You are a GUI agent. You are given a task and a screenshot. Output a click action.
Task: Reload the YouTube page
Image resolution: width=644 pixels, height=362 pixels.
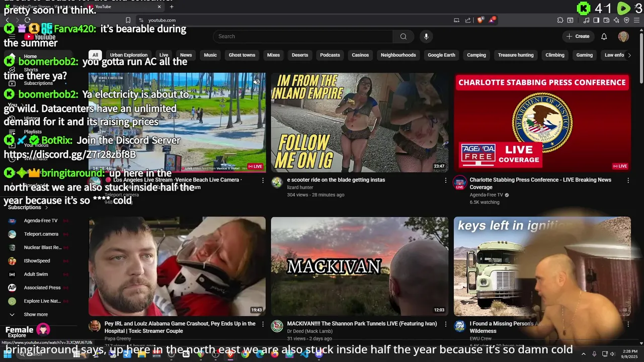pyautogui.click(x=27, y=20)
